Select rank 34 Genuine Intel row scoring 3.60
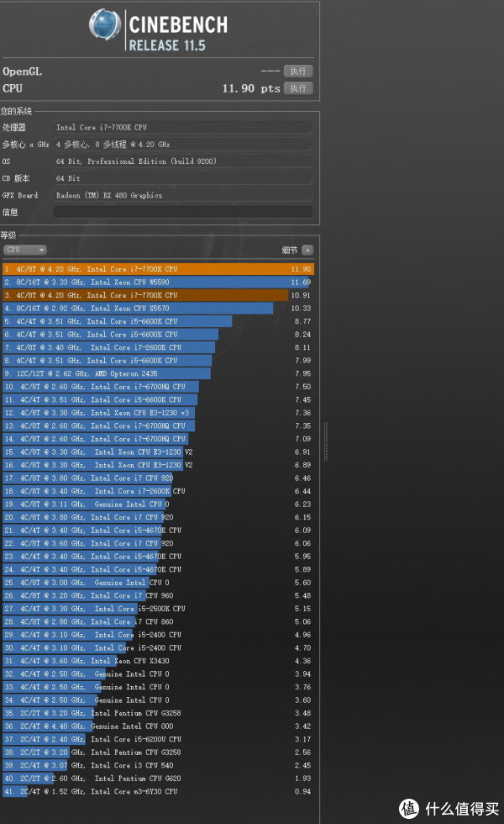The image size is (504, 824). tap(158, 700)
